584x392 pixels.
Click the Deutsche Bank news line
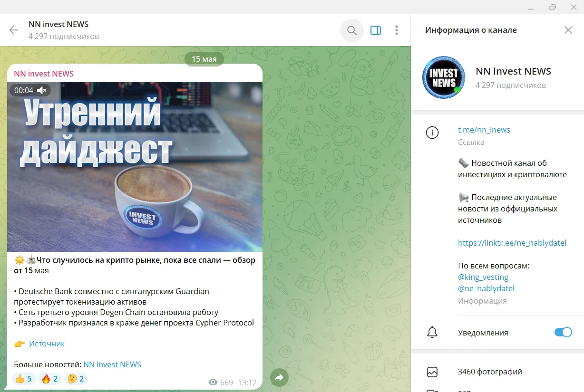pos(111,296)
